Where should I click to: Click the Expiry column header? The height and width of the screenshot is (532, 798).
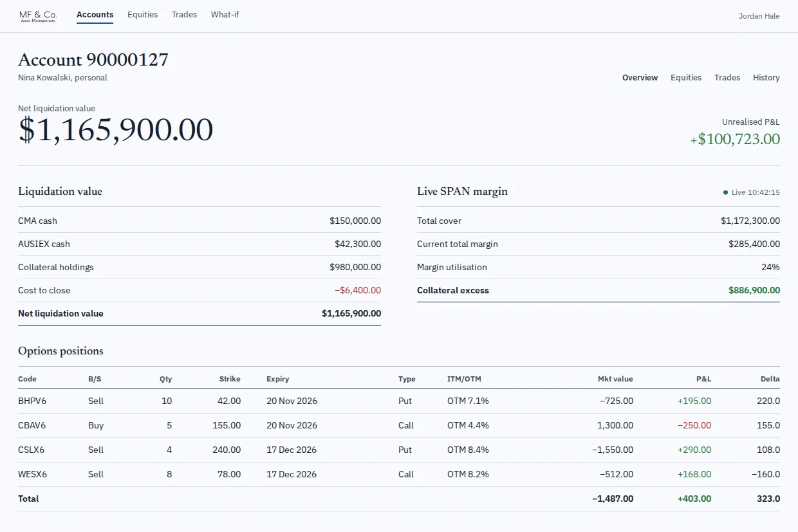point(277,379)
